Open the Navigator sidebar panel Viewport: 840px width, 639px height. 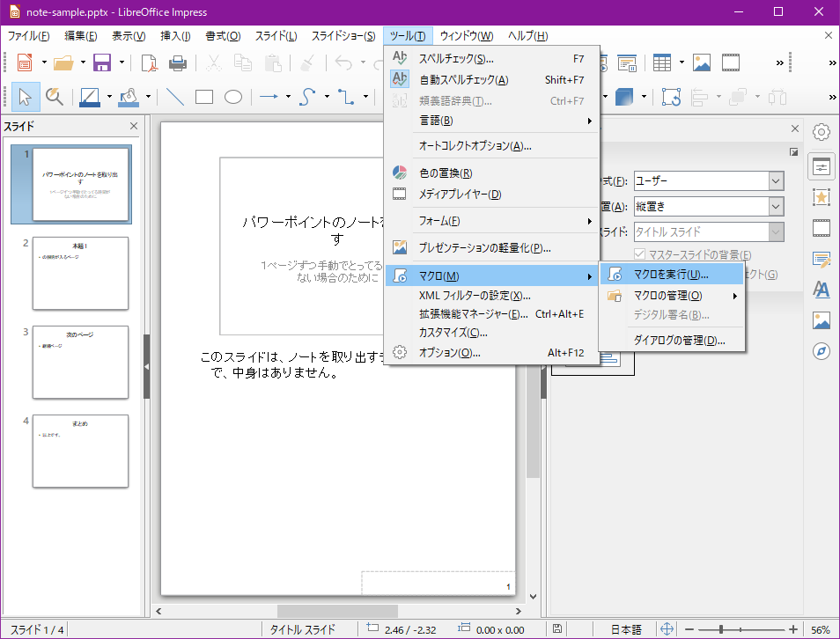(x=822, y=351)
